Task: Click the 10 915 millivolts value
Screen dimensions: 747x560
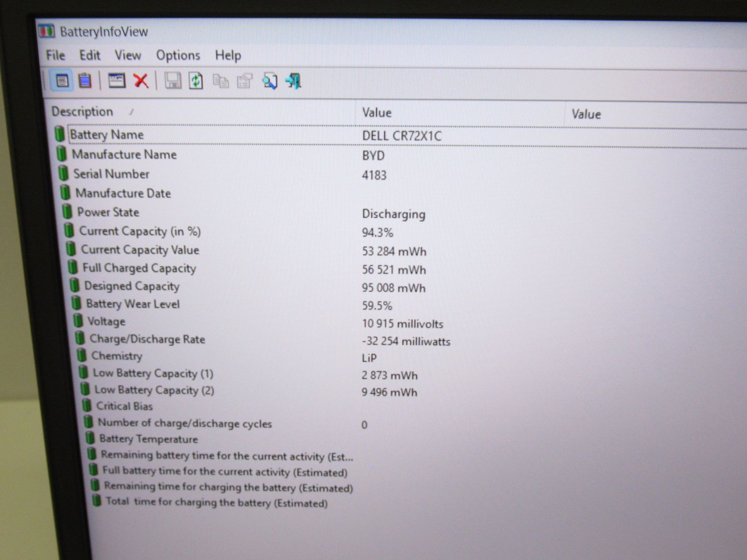Action: 402,324
